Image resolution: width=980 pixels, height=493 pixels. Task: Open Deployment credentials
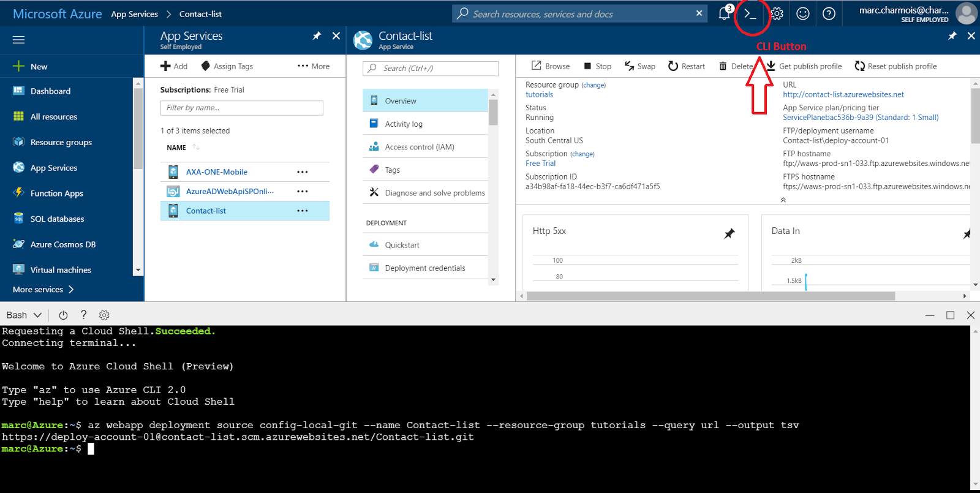425,268
